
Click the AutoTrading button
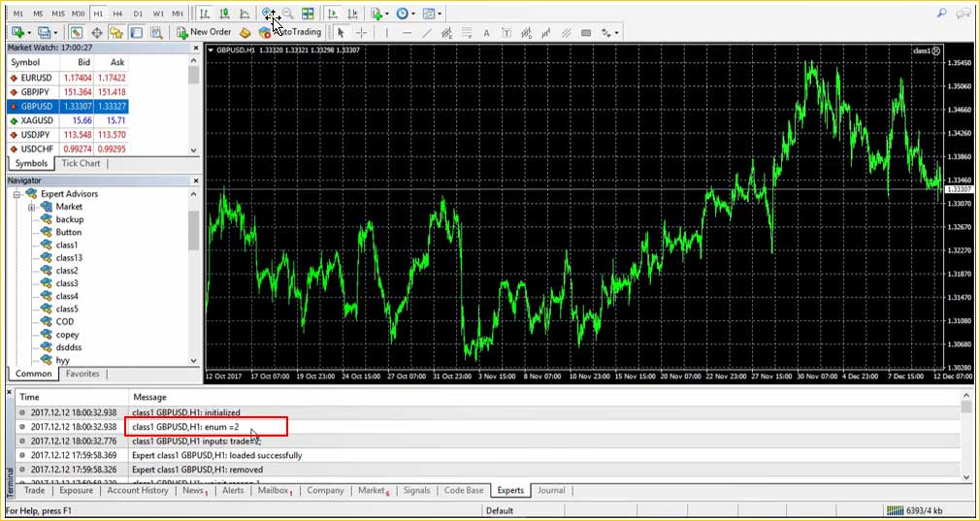[x=290, y=32]
